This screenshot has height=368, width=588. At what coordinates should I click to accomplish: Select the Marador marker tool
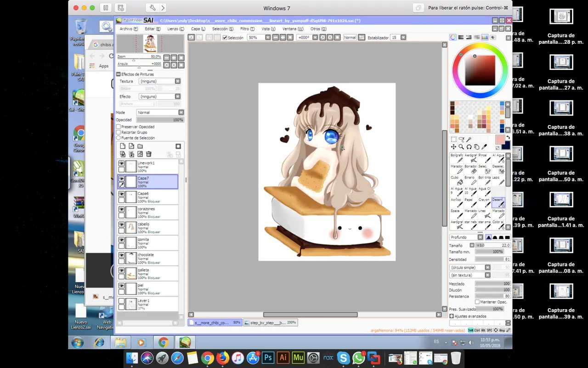457,169
